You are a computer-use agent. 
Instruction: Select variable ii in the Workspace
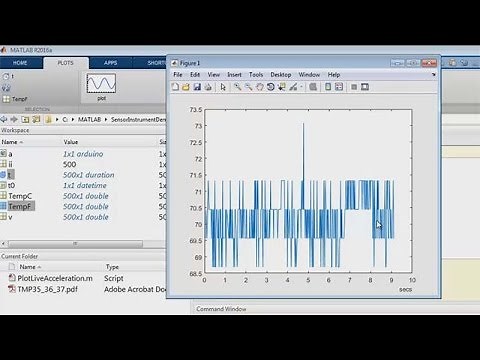pos(10,164)
